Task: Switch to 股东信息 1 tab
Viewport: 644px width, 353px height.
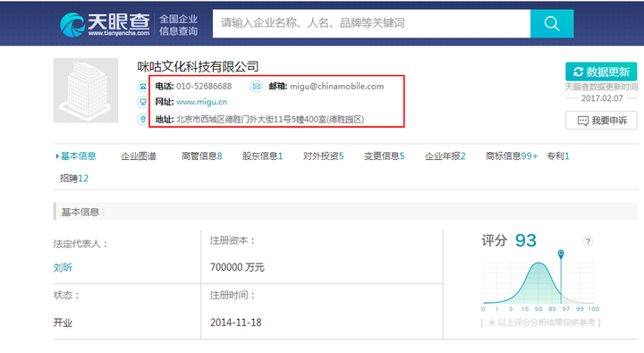Action: (262, 156)
